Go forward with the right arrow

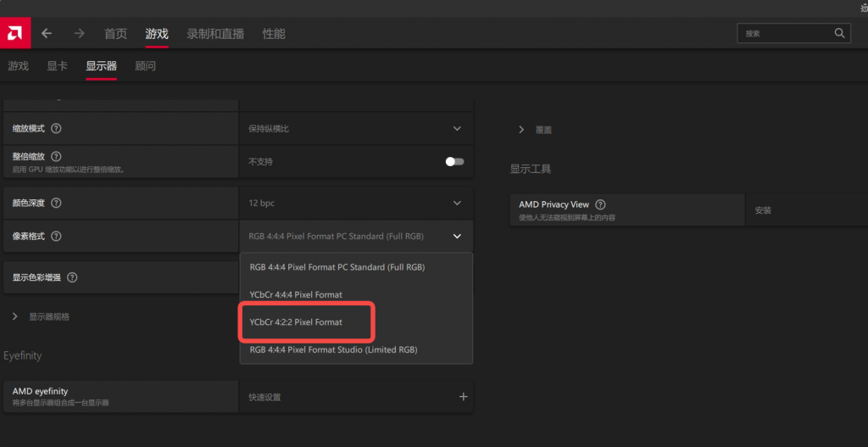[x=79, y=33]
